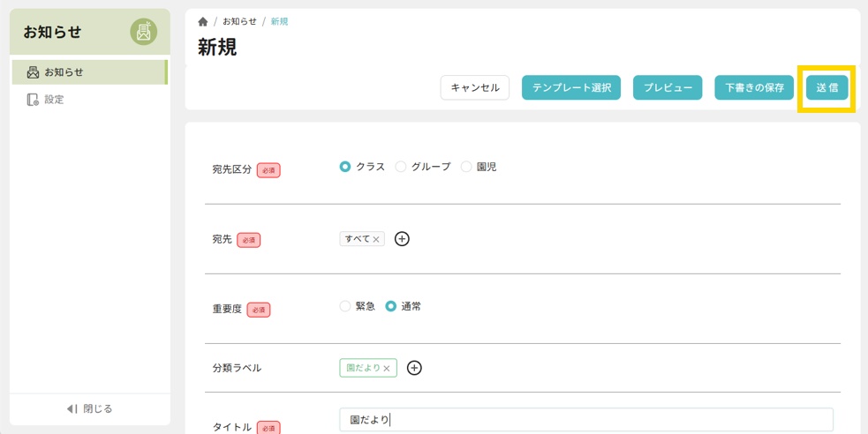The width and height of the screenshot is (868, 434).
Task: Select the クラス radio button
Action: [345, 167]
